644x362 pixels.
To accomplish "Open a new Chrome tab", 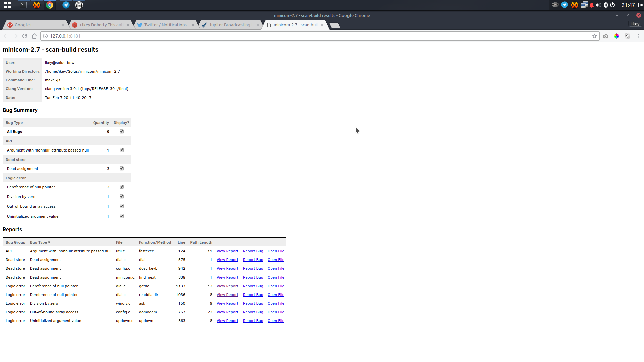I will [335, 25].
